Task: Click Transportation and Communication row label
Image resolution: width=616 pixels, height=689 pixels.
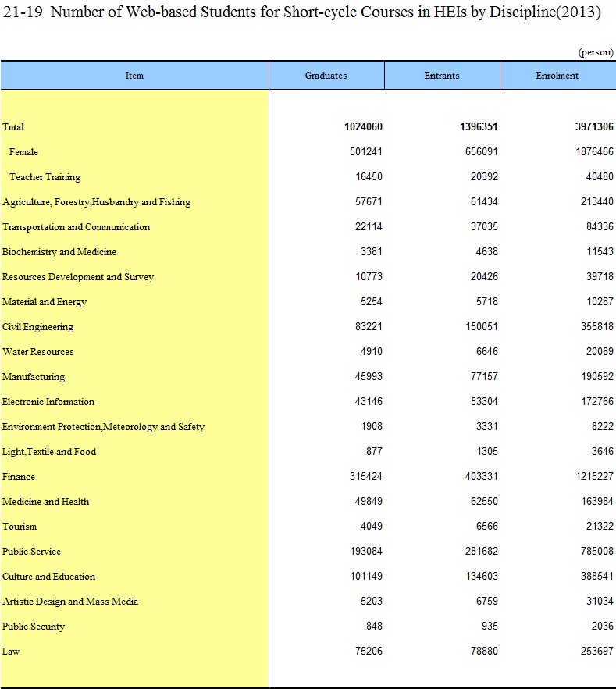Action: point(76,227)
